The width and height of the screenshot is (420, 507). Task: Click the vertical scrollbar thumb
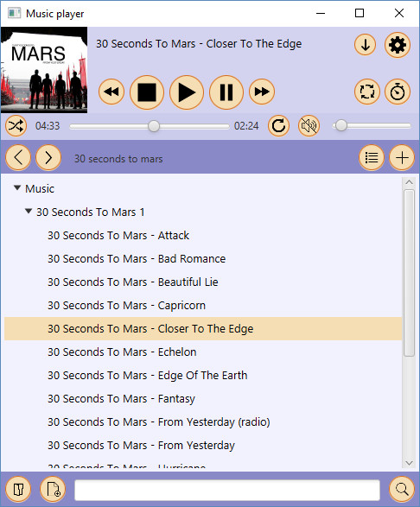(x=409, y=273)
